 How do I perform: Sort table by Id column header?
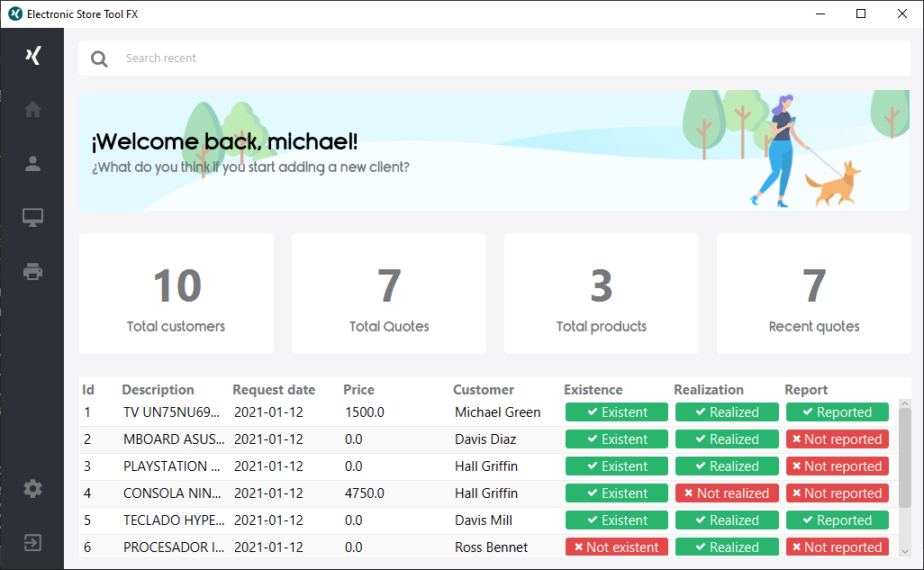point(88,390)
